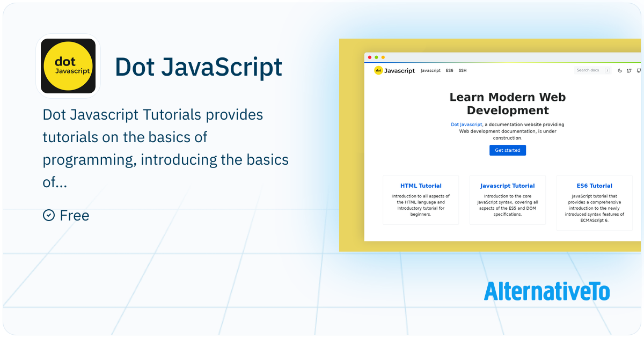Open the Javascript nav menu item
644x338 pixels.
click(x=430, y=70)
